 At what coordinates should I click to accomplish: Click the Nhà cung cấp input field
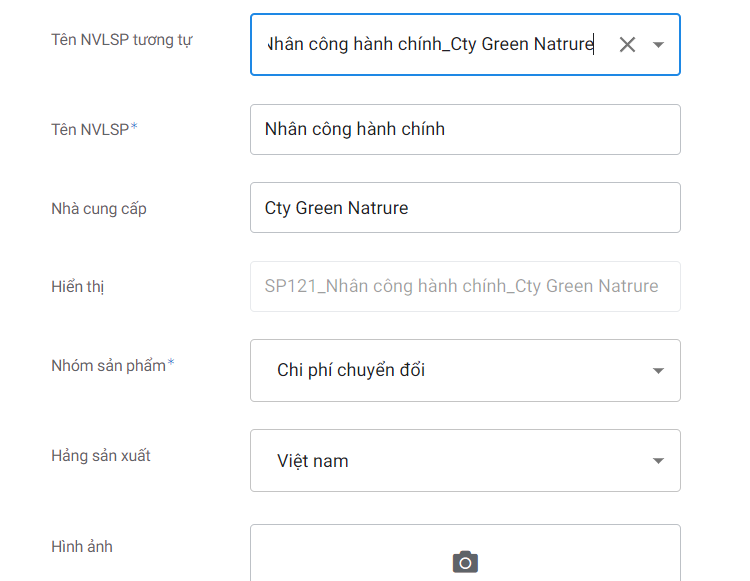click(x=465, y=208)
